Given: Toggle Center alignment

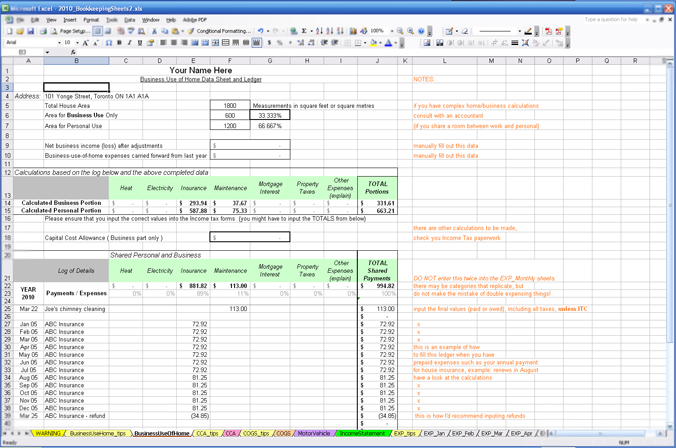Looking at the screenshot, I should pyautogui.click(x=174, y=43).
